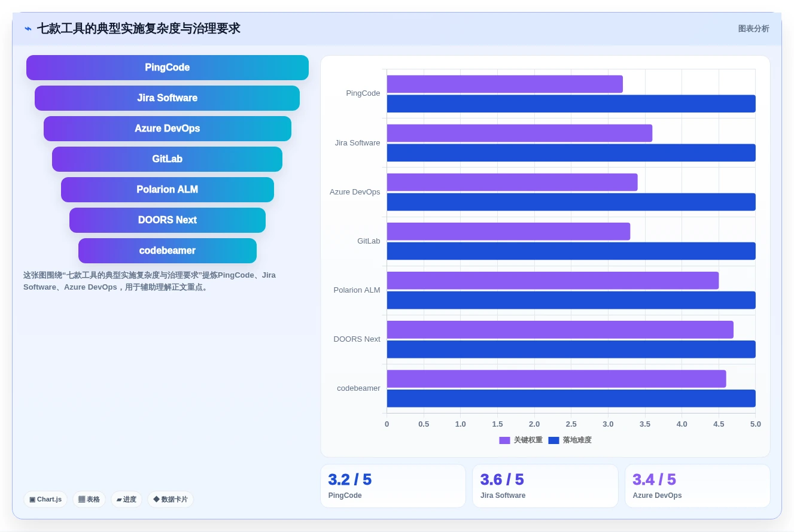Click the 数据卡片 tag chip
Image resolution: width=794 pixels, height=532 pixels.
[x=171, y=499]
